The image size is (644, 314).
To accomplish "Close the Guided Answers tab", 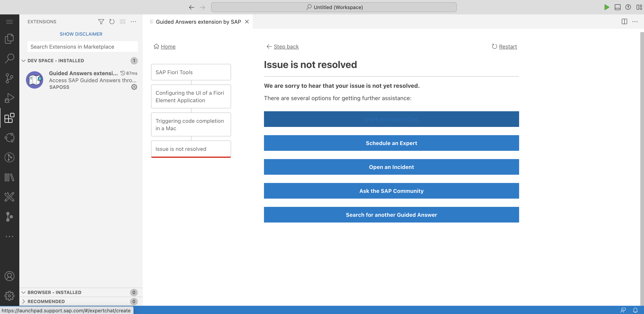I will pyautogui.click(x=247, y=22).
